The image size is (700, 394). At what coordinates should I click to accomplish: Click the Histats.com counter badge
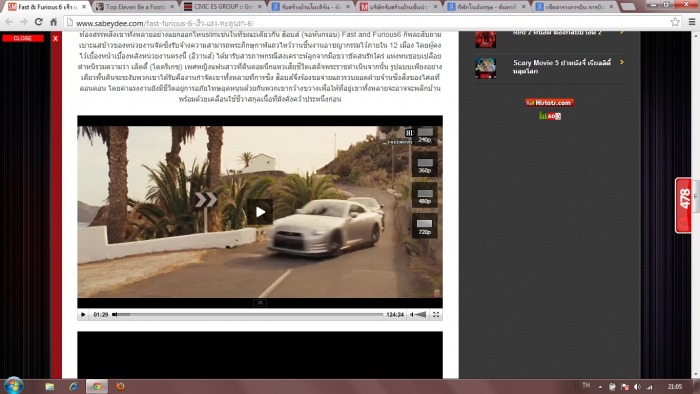click(550, 103)
